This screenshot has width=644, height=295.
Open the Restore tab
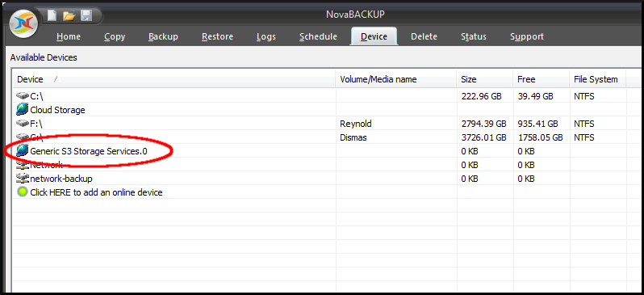click(x=217, y=36)
